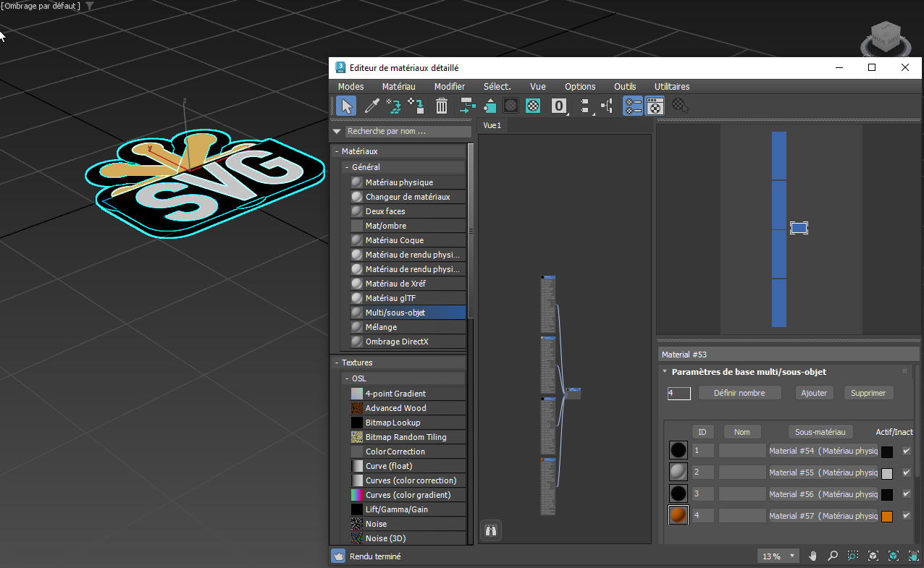This screenshot has height=568, width=924.
Task: Collapse Paramètres de base multi/sous-objet rollout
Action: pyautogui.click(x=665, y=372)
